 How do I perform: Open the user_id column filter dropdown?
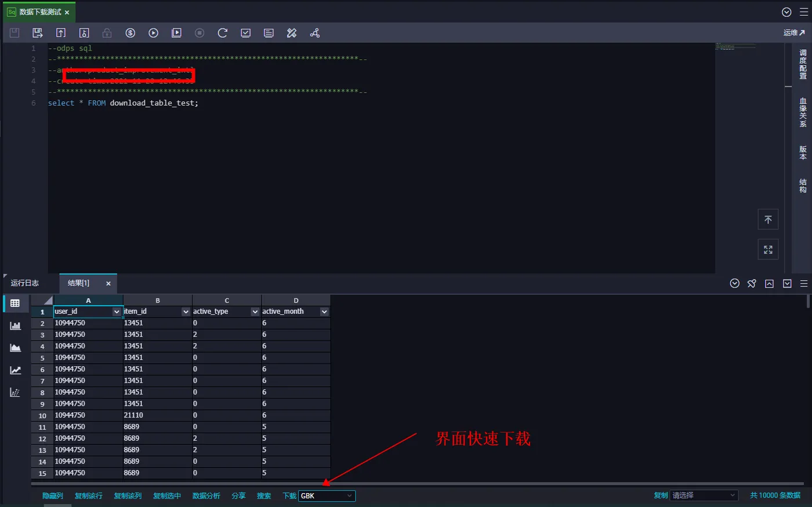117,312
